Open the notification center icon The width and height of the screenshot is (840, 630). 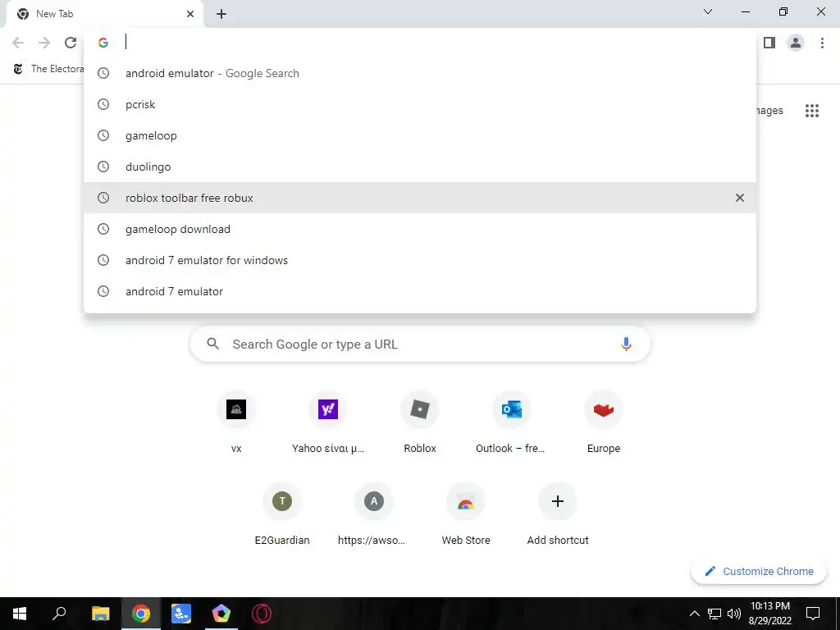pos(813,614)
